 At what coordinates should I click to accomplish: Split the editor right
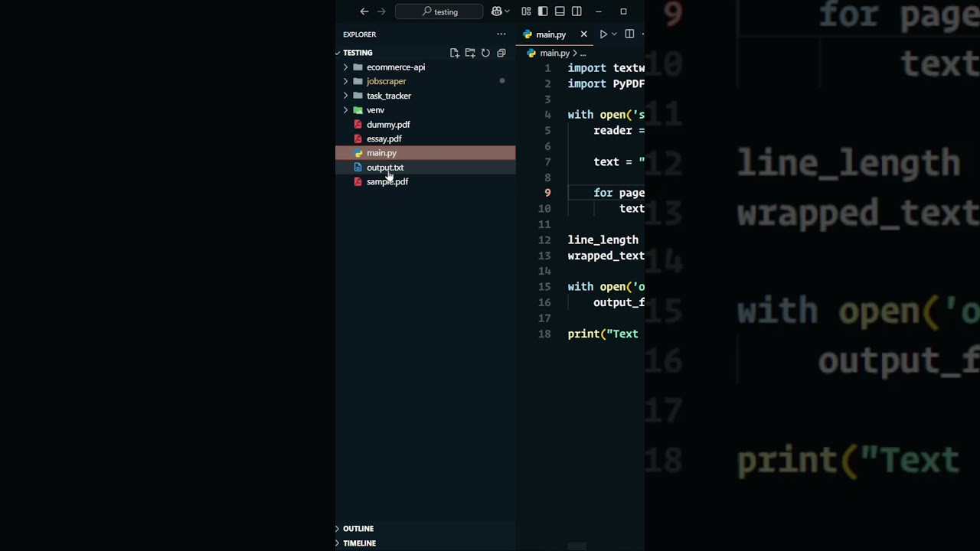(x=629, y=34)
